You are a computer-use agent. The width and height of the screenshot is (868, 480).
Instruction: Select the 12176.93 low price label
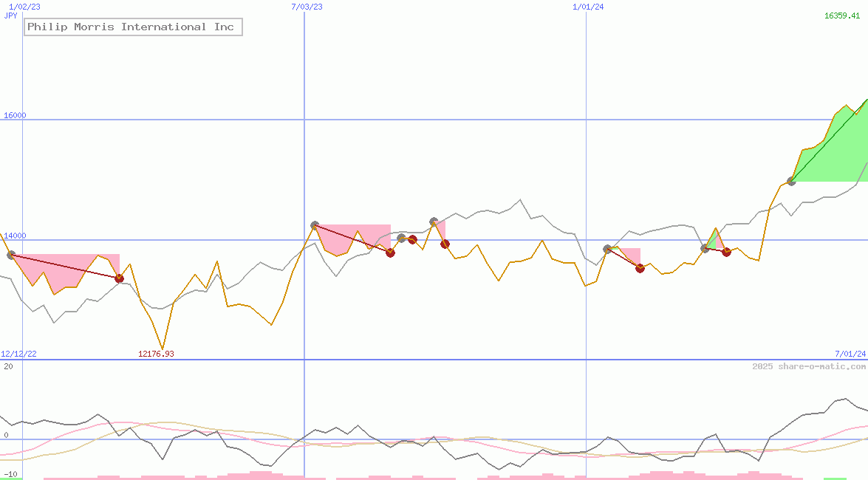coord(156,353)
